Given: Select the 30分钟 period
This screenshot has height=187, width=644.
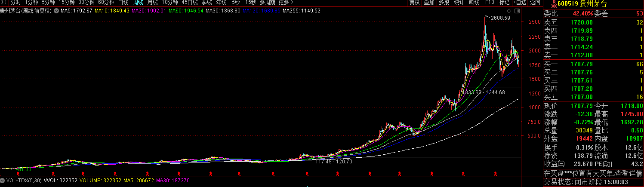Looking at the screenshot, I should click(86, 3).
